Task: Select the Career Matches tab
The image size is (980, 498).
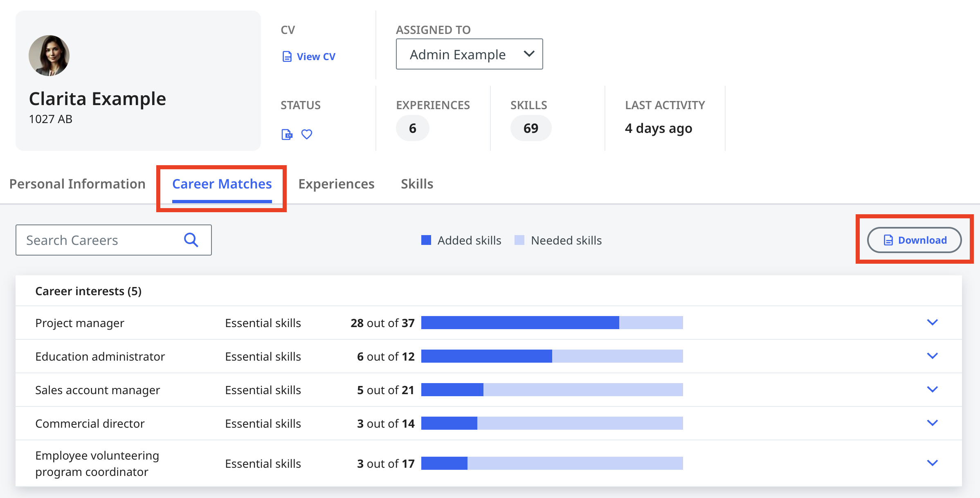Action: [x=222, y=184]
